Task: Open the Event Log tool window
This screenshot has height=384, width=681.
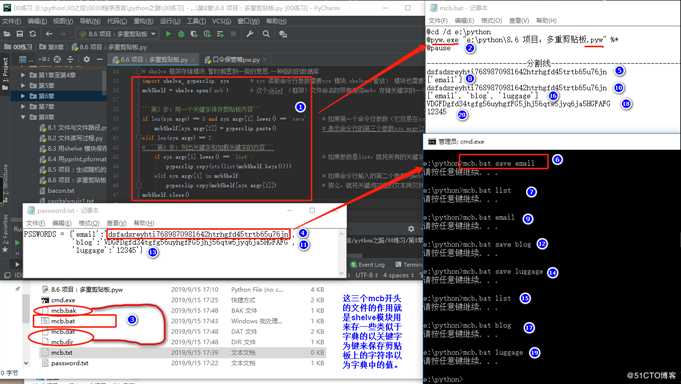Action: pos(368,265)
